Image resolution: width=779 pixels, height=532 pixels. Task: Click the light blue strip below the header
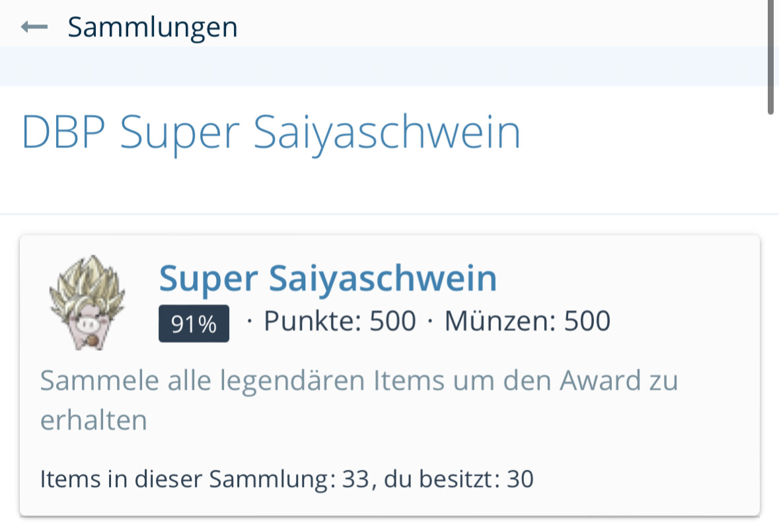pyautogui.click(x=383, y=66)
